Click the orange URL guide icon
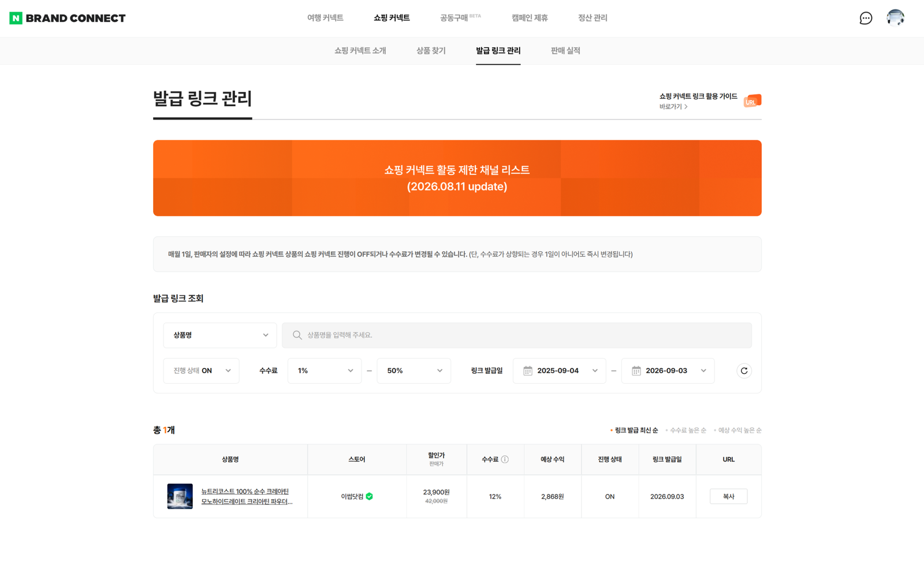Viewport: 924px width, 576px height. [752, 101]
